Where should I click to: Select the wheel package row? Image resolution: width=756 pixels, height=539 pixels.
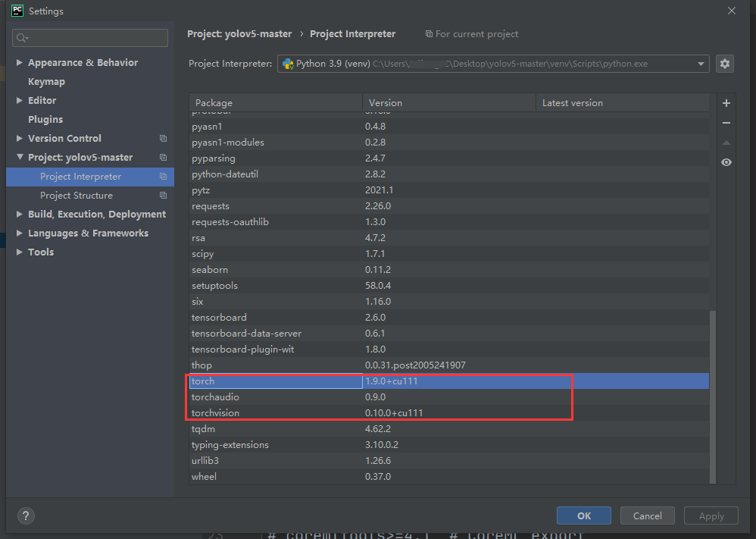[x=449, y=477]
